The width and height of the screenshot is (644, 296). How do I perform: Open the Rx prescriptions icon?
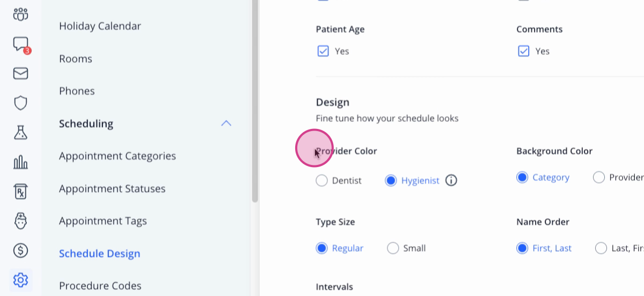point(20,191)
